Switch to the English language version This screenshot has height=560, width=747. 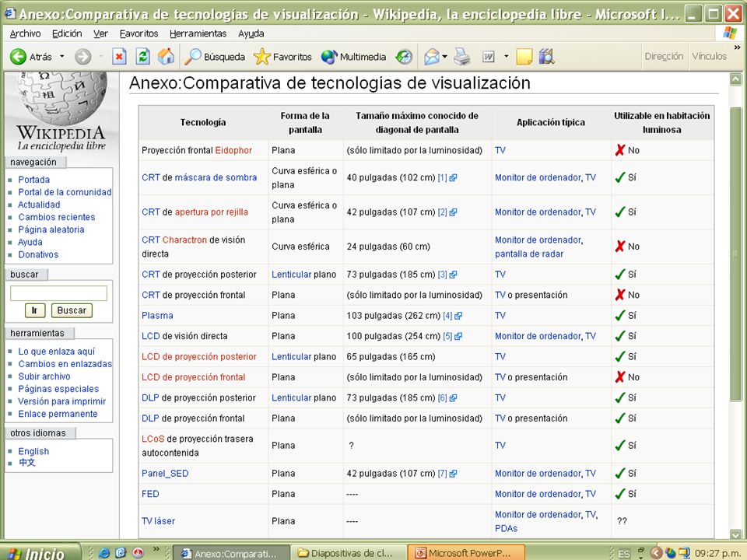click(33, 451)
